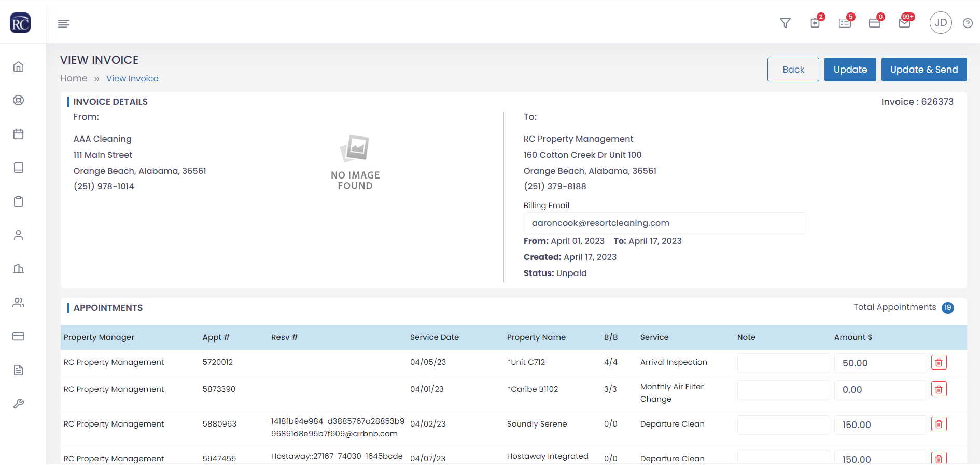Open the clipboard sidebar icon
980x465 pixels.
19,201
